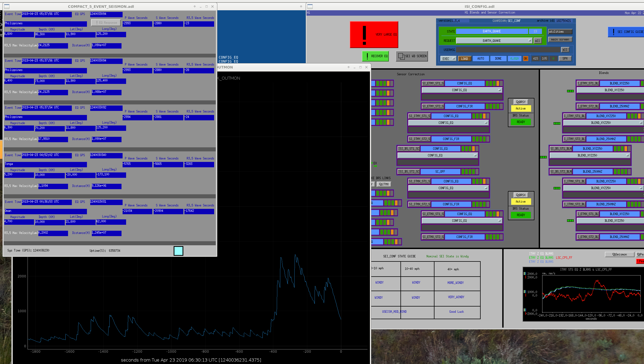
Task: Click the 'Nominal SEI State is Windy' text
Action: (447, 256)
